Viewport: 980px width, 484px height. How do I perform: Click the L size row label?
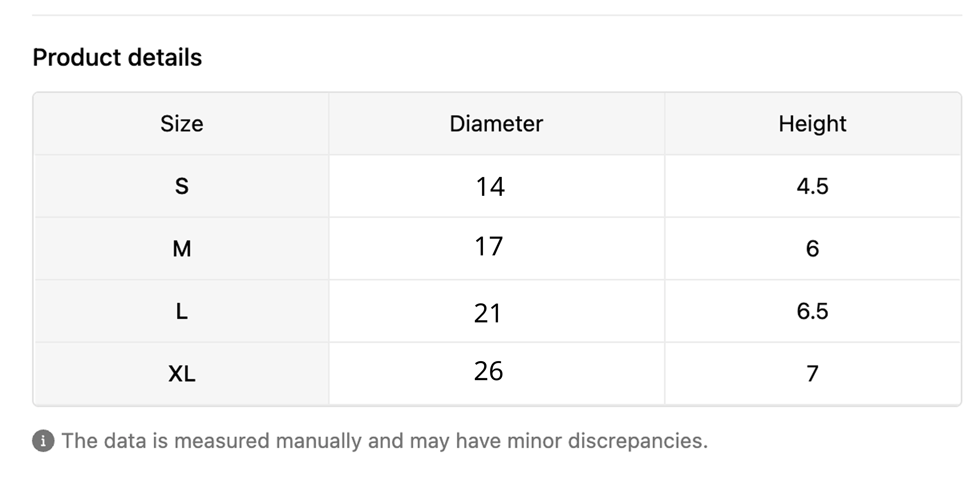pos(182,311)
